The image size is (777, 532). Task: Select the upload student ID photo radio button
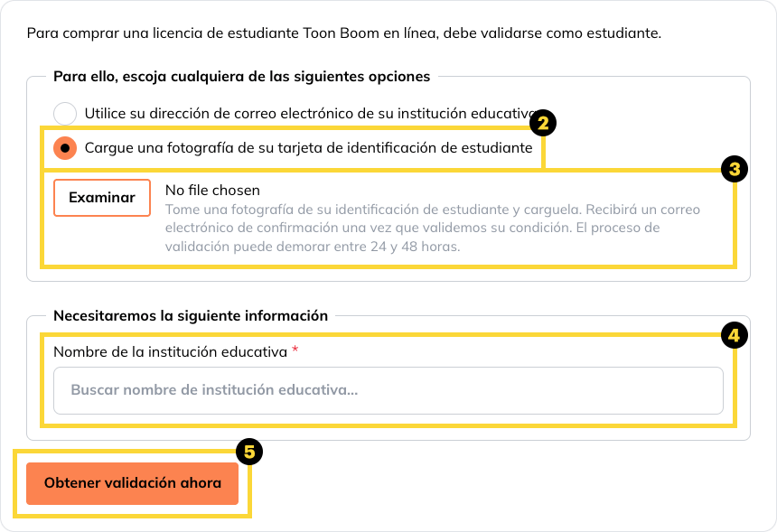click(65, 147)
